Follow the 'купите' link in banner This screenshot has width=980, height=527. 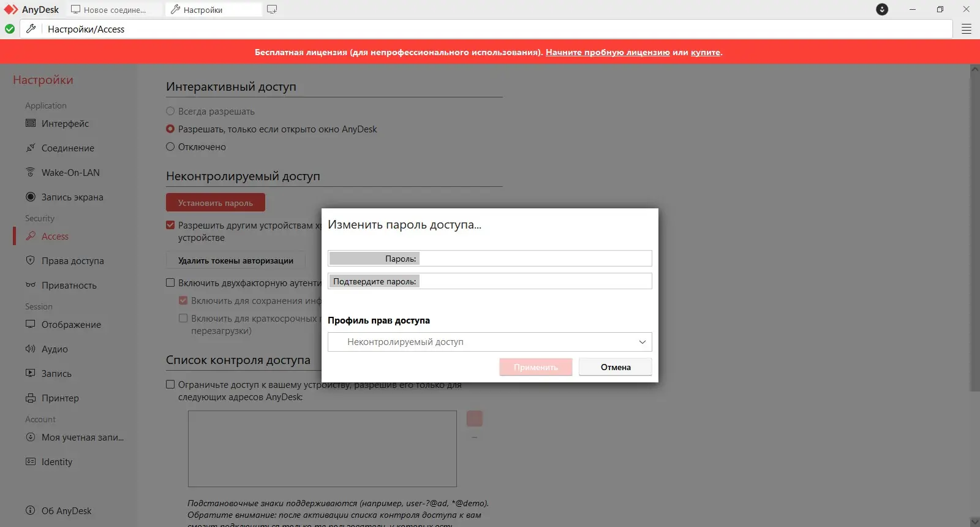(706, 52)
